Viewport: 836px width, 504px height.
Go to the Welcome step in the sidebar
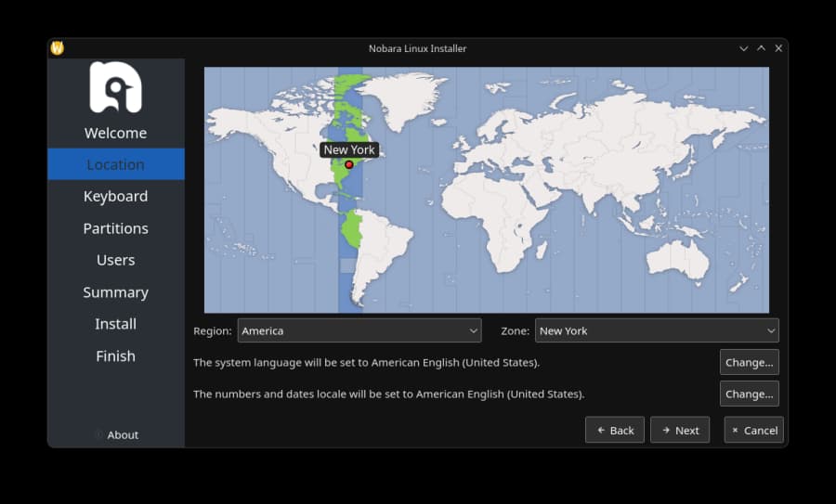point(116,133)
